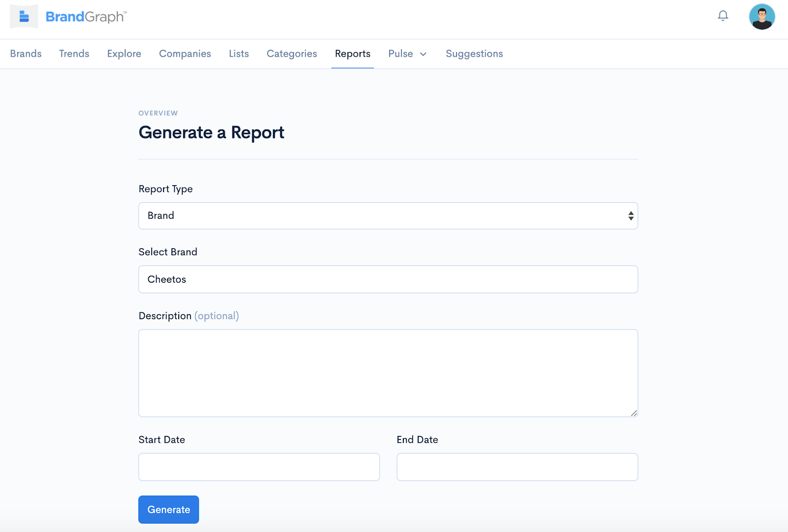
Task: Click the BrandGraph wordmark text
Action: coord(86,17)
